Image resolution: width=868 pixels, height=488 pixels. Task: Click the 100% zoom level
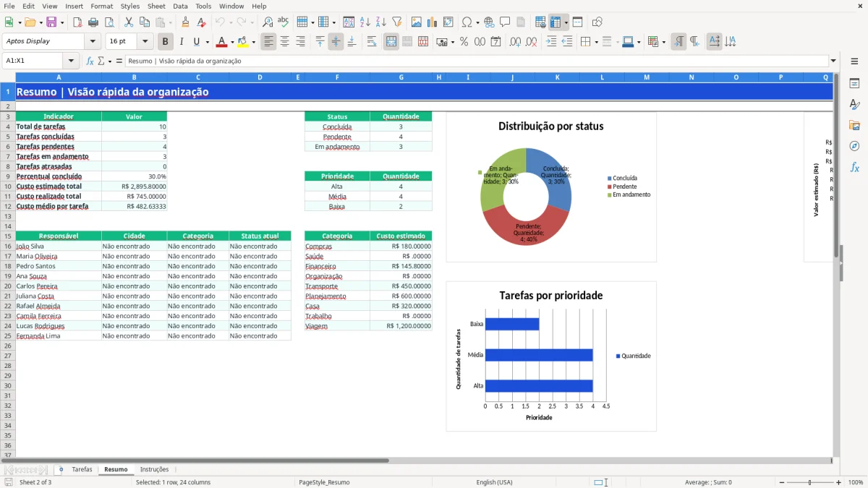point(856,482)
